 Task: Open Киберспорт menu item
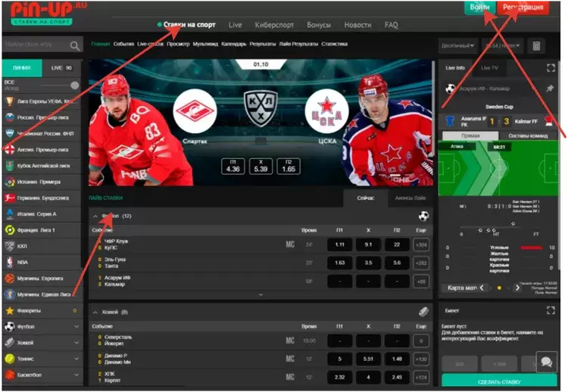(x=274, y=25)
